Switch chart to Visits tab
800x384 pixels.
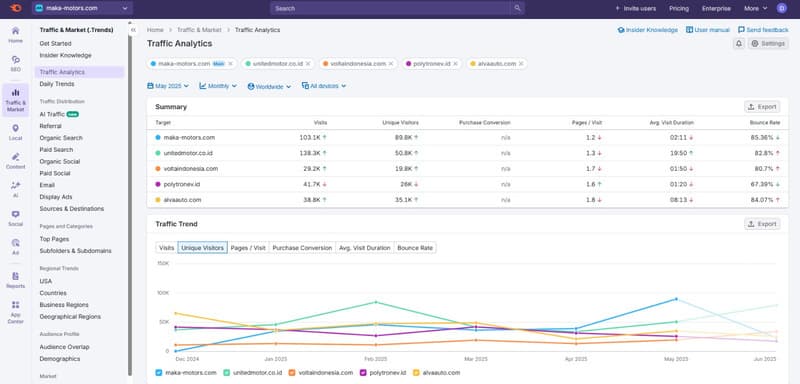(x=166, y=248)
